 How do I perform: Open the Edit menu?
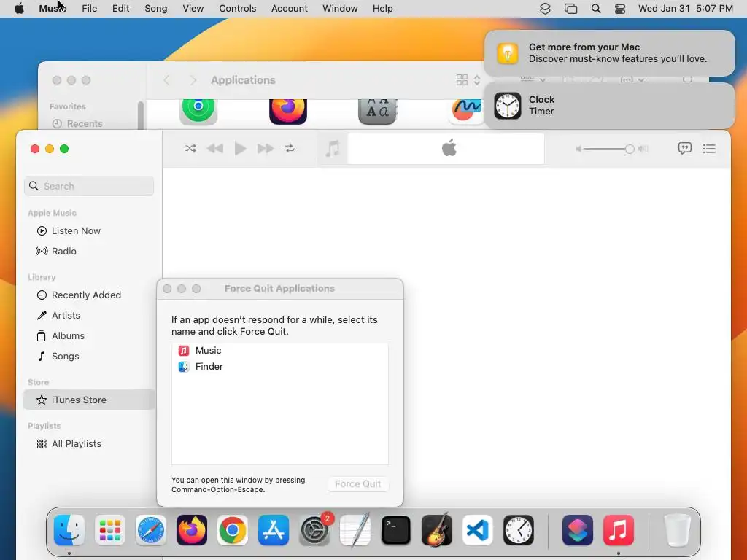tap(120, 9)
